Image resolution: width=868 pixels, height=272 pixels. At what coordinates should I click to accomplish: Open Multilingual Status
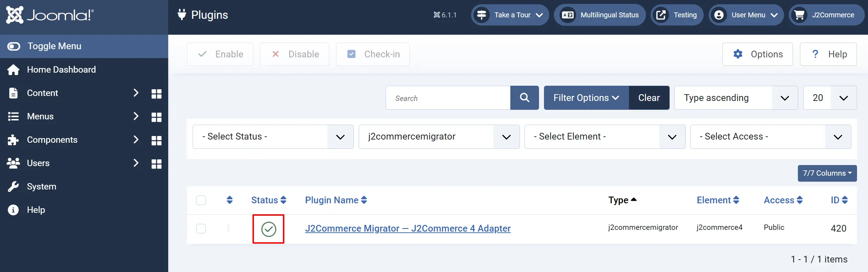[600, 15]
